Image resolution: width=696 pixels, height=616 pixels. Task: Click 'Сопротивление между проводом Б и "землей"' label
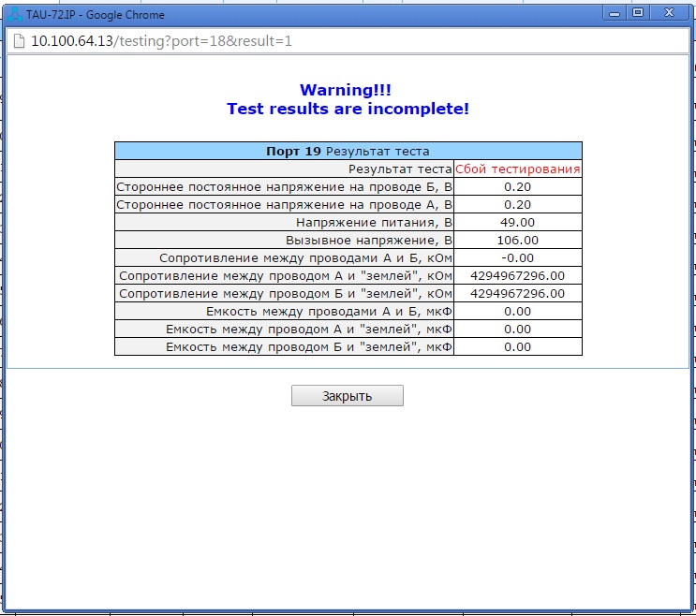(286, 293)
